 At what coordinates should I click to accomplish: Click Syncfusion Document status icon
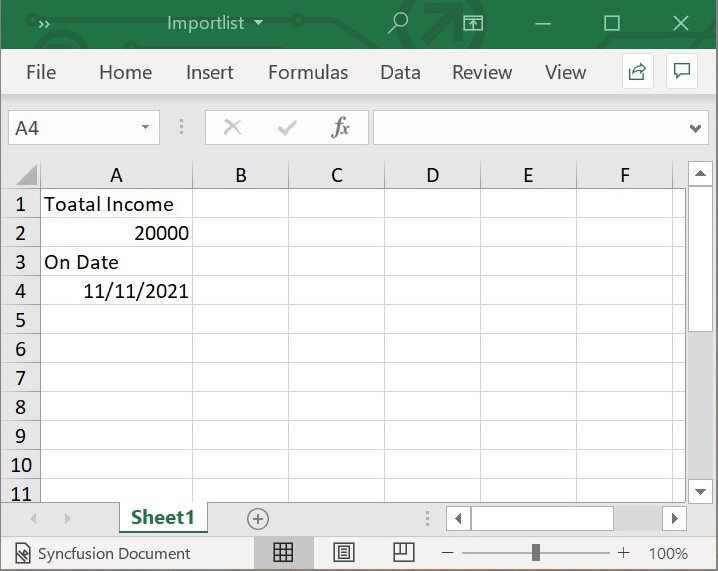pyautogui.click(x=23, y=553)
